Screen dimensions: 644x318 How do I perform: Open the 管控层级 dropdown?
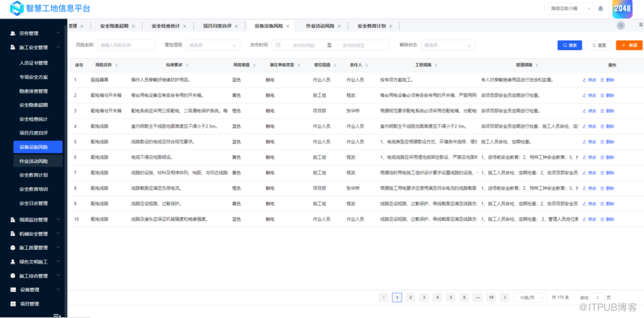pos(213,45)
